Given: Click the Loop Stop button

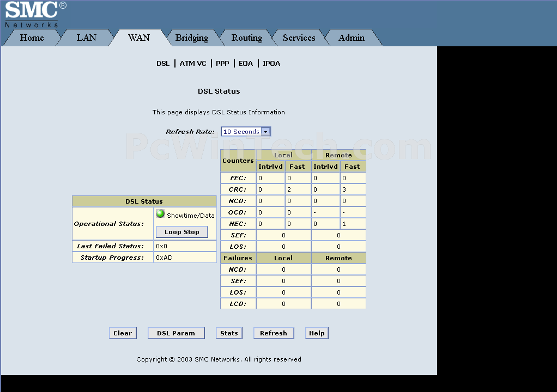Looking at the screenshot, I should pyautogui.click(x=182, y=232).
